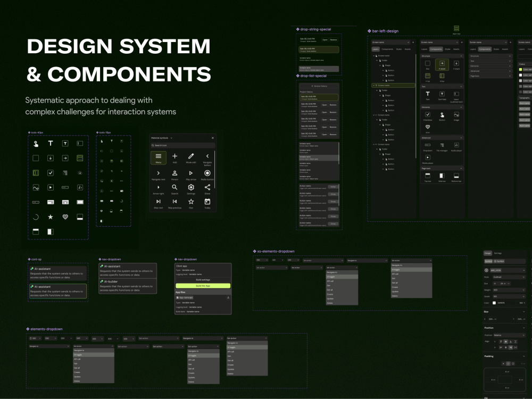Select the V stack component in Structure

pos(456,64)
